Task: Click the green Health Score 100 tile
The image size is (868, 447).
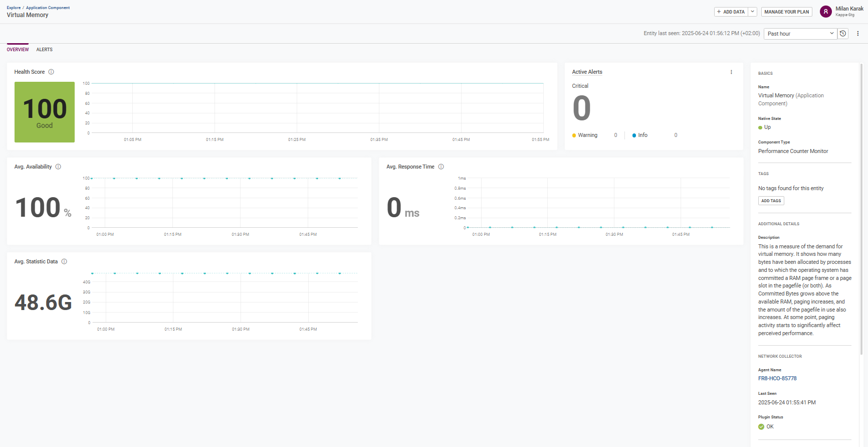Action: pos(45,112)
